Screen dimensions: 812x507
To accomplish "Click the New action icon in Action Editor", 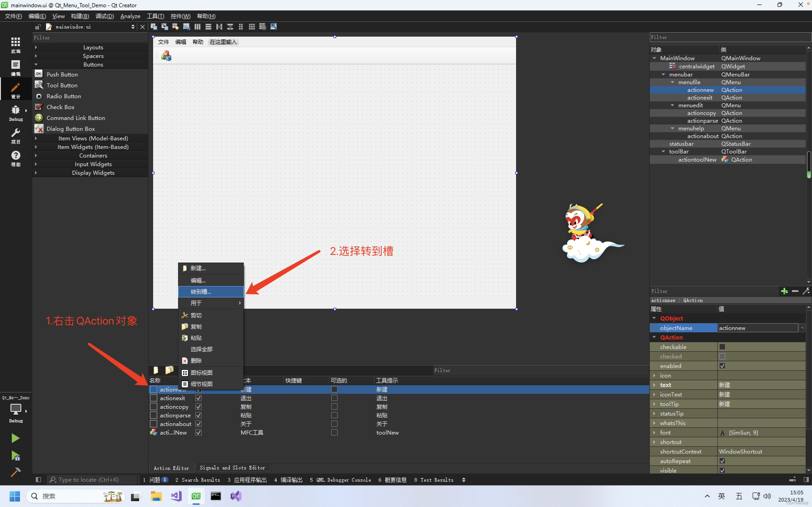I will [x=156, y=370].
